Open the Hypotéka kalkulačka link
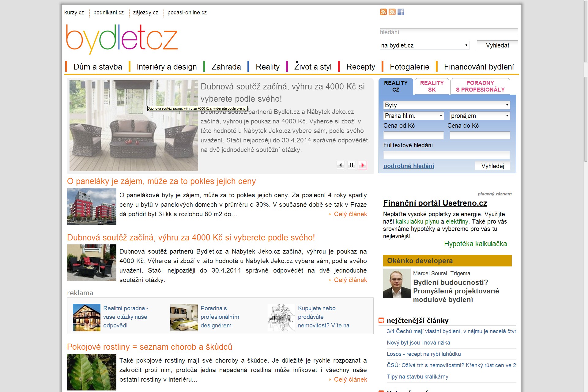588x392 pixels. [475, 244]
